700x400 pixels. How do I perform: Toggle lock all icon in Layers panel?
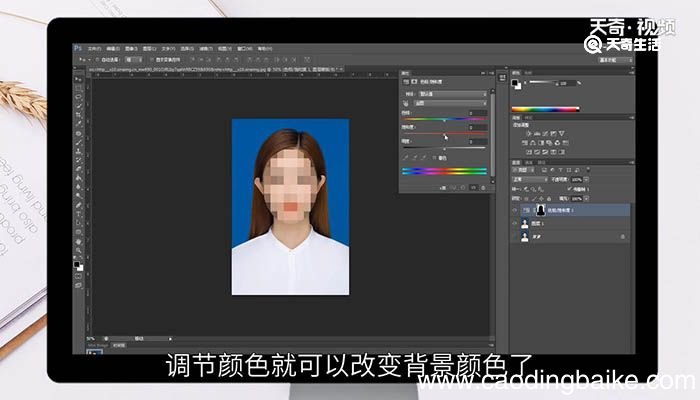(x=549, y=199)
